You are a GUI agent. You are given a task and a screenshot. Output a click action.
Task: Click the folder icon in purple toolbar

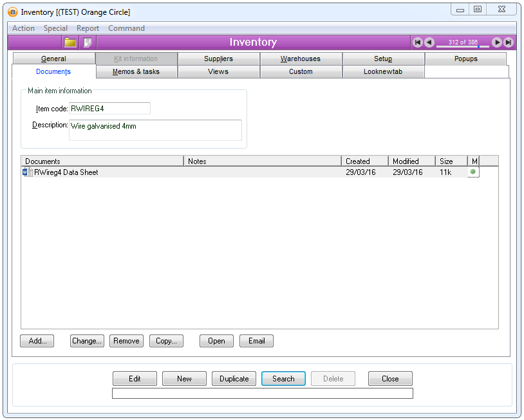70,42
